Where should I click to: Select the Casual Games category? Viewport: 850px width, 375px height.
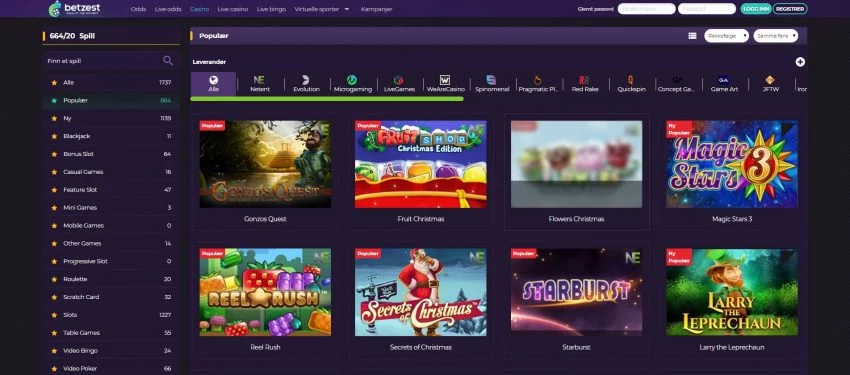tap(111, 172)
